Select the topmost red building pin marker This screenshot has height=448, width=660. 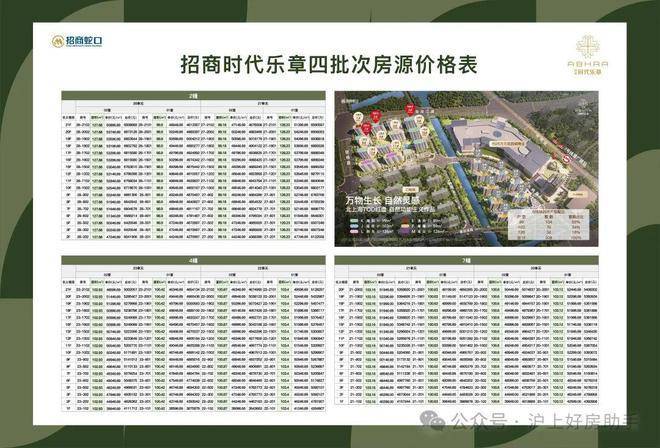(410, 109)
